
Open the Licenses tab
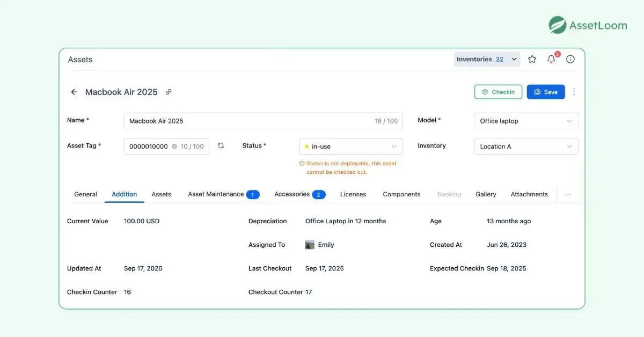(x=353, y=194)
